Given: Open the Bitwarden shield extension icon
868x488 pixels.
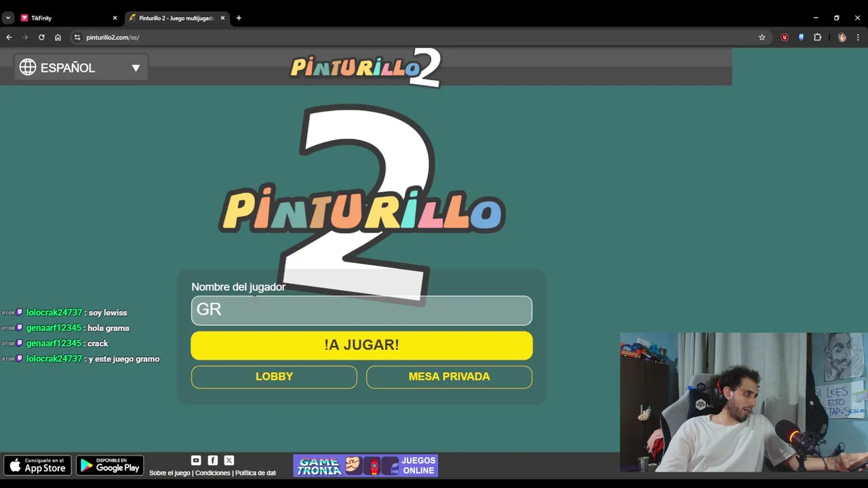Looking at the screenshot, I should (801, 37).
